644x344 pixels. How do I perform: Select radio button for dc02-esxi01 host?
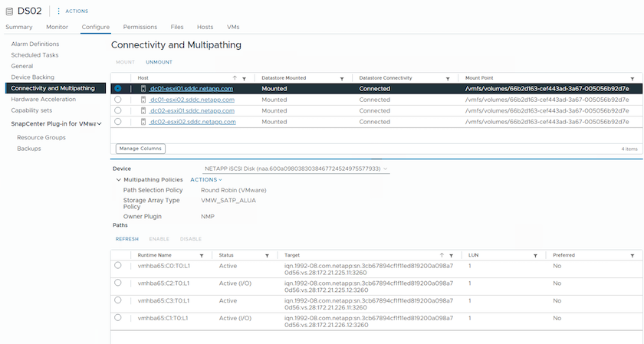coord(118,110)
